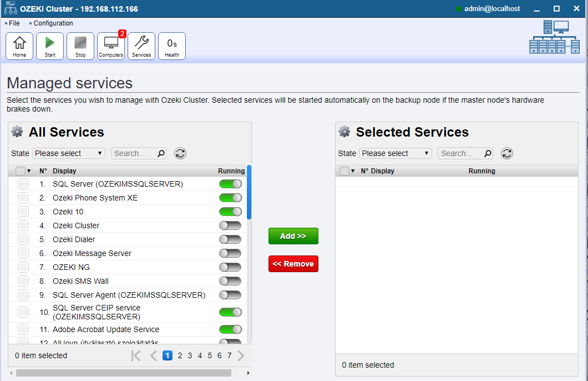
Task: Toggle the Ozeki SMS Wall running switch
Action: [x=230, y=281]
